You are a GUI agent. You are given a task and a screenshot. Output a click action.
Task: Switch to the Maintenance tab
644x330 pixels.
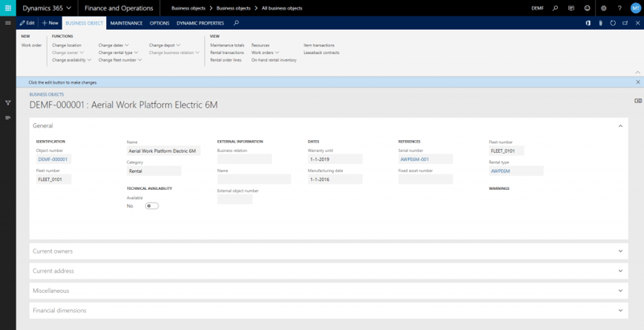pyautogui.click(x=126, y=23)
